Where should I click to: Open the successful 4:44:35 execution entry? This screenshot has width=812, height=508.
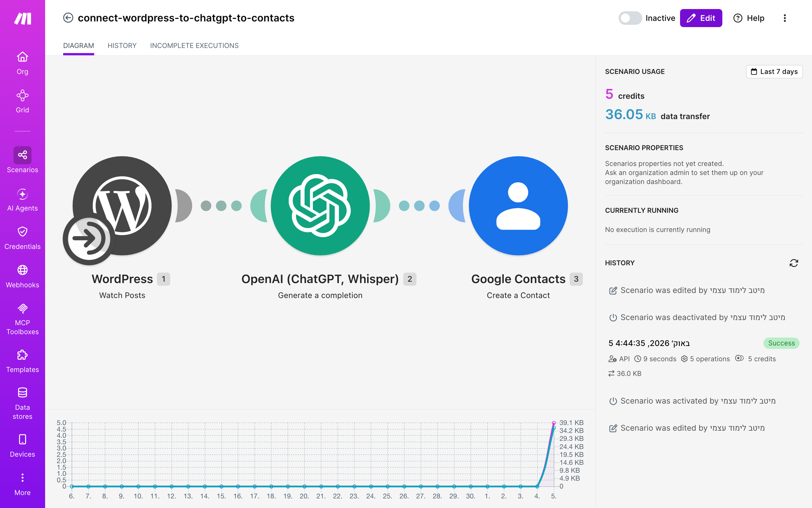click(704, 358)
